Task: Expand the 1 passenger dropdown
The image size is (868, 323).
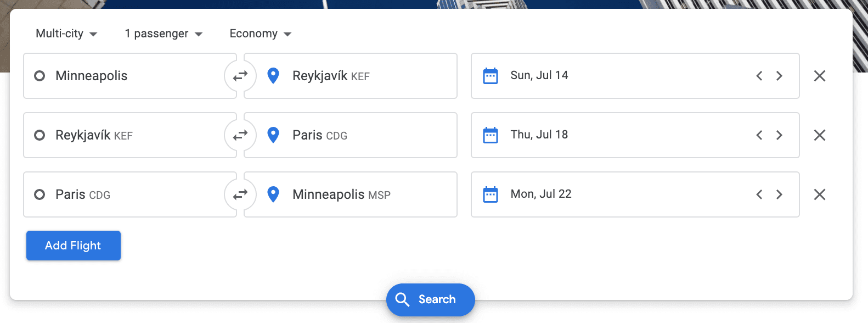Action: click(164, 34)
